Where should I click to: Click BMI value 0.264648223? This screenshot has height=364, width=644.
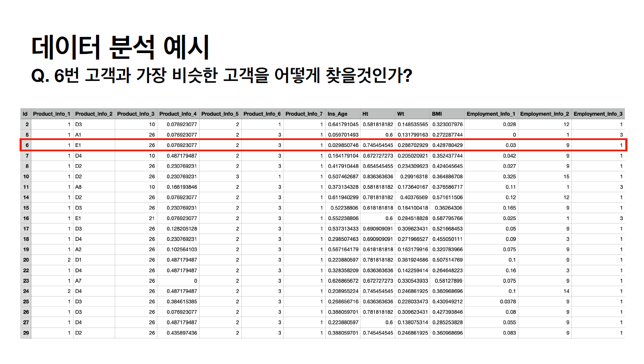[x=447, y=270]
